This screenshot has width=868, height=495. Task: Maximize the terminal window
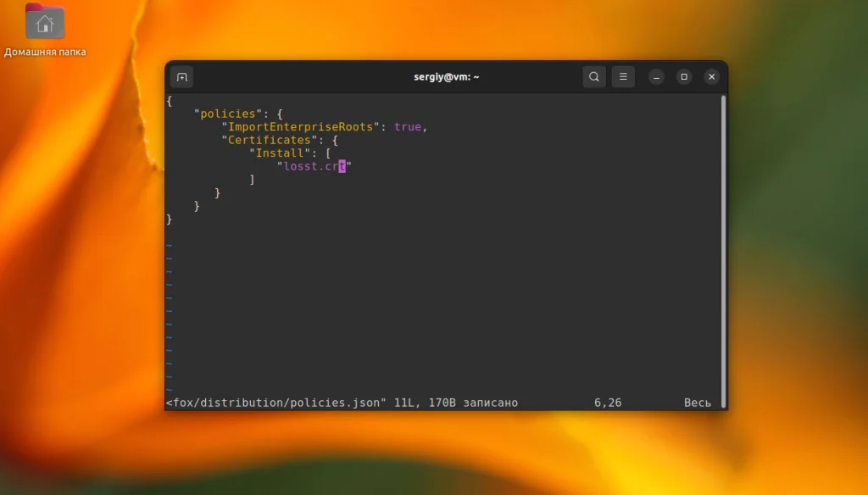click(x=684, y=76)
